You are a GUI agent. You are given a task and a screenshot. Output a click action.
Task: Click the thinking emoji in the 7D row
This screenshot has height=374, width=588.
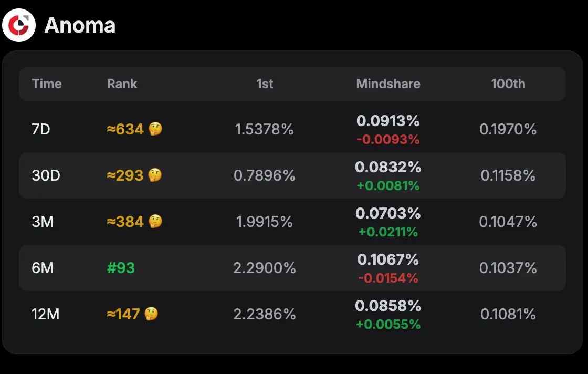pyautogui.click(x=155, y=129)
